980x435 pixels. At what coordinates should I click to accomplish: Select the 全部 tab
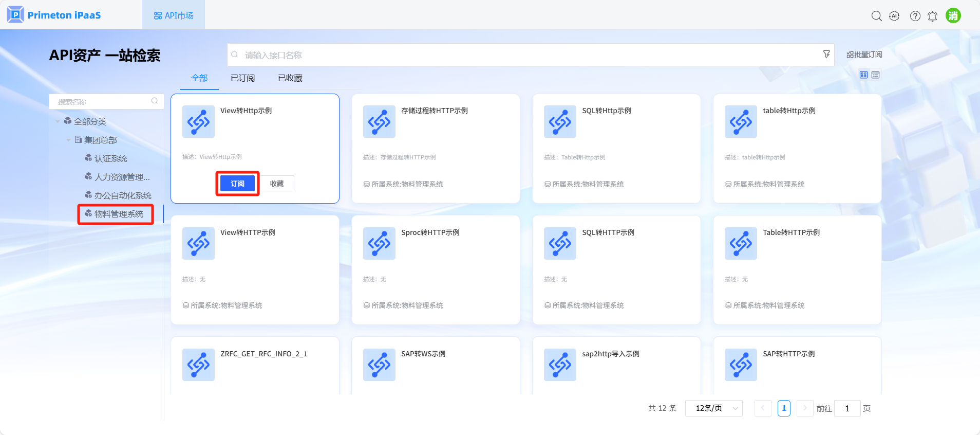pyautogui.click(x=199, y=78)
